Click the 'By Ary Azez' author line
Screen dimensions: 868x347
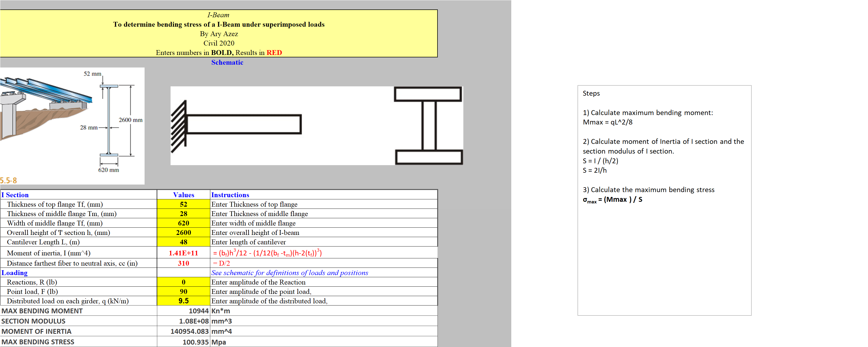point(219,34)
